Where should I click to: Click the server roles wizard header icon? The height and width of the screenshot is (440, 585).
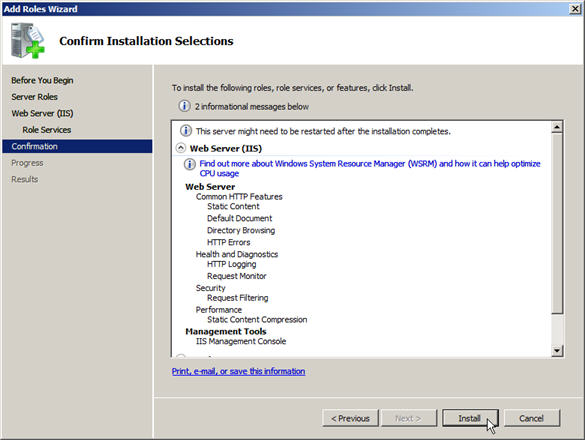click(28, 41)
